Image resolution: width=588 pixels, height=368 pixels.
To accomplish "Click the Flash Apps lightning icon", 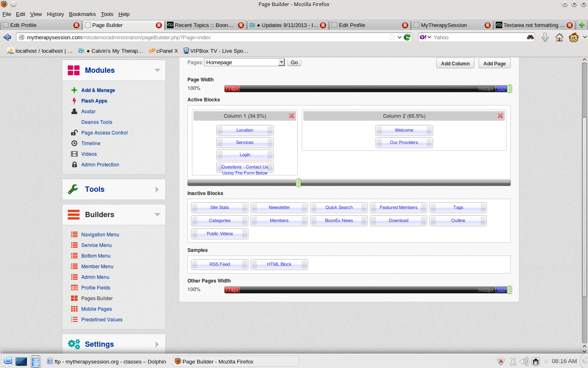I will tap(74, 101).
